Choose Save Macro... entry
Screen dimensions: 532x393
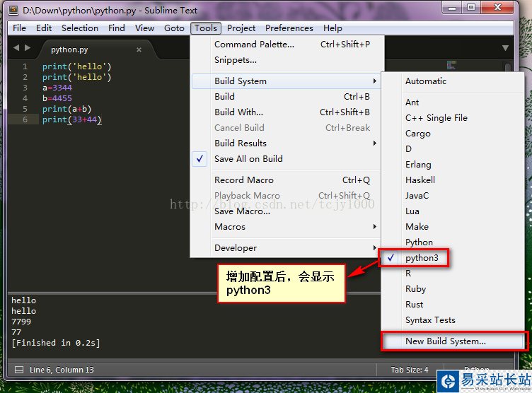[286, 211]
